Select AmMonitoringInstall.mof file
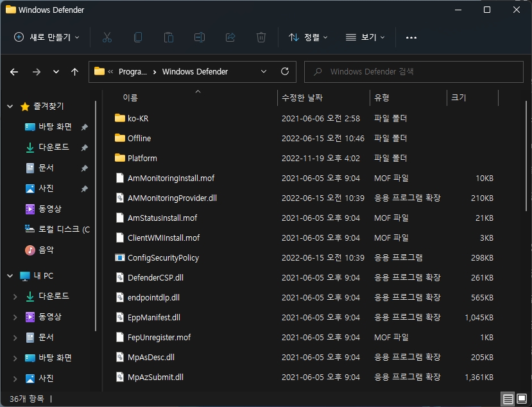532x407 pixels. click(171, 178)
